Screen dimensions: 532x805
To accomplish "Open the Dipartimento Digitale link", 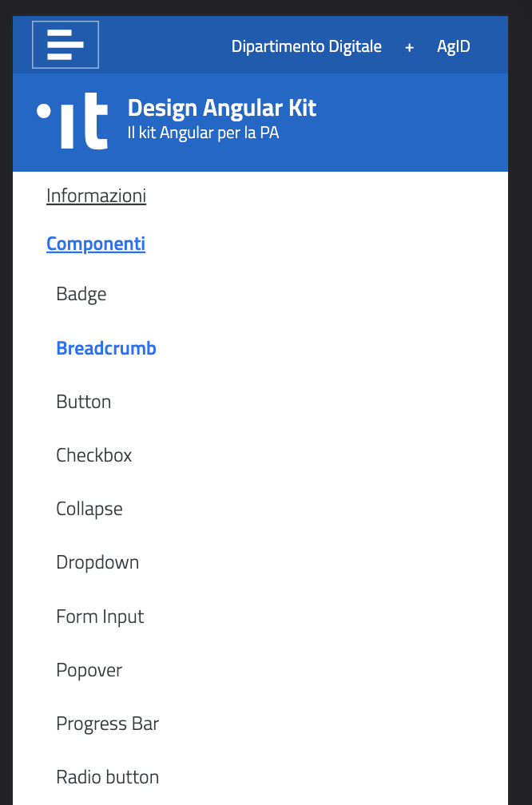I will (x=306, y=46).
